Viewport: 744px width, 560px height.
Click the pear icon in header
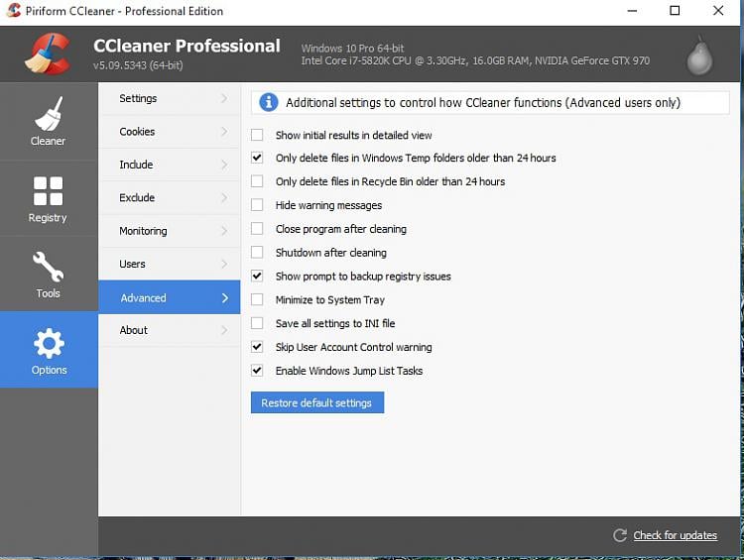699,55
